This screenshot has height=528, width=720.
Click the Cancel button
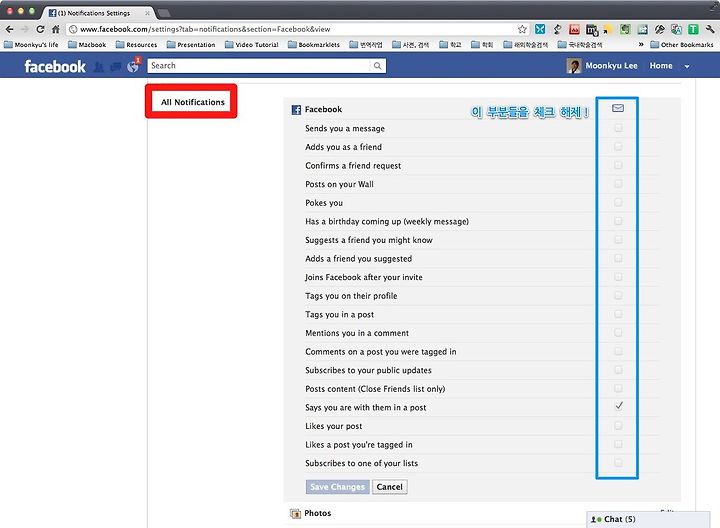[x=389, y=487]
